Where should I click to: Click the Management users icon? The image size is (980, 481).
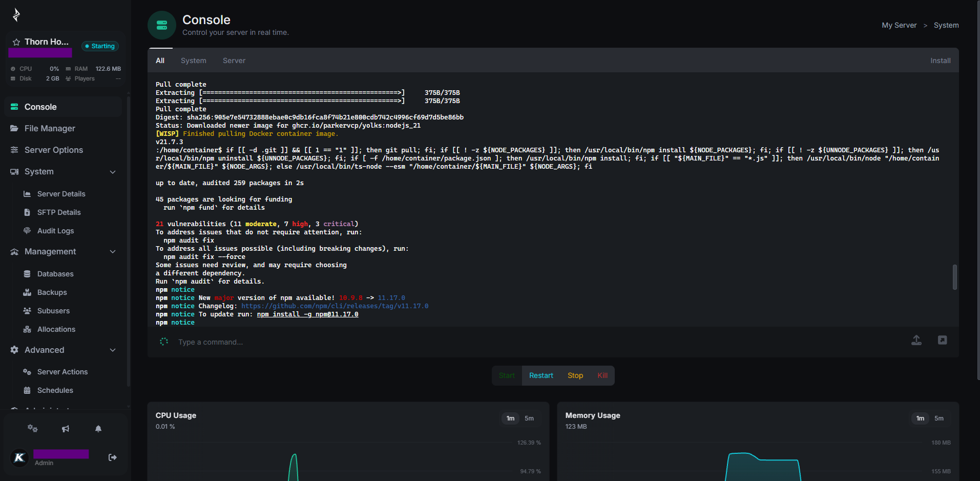pos(14,251)
